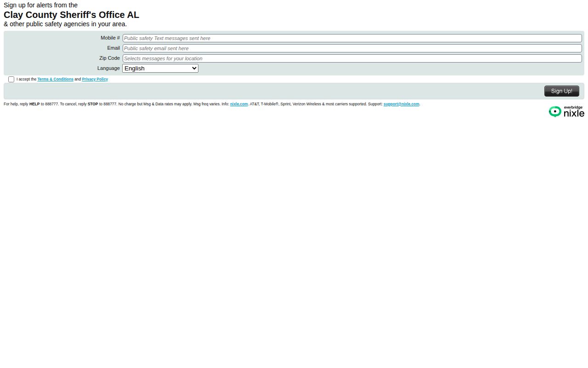
Task: Select the Zip Code input field
Action: point(352,58)
